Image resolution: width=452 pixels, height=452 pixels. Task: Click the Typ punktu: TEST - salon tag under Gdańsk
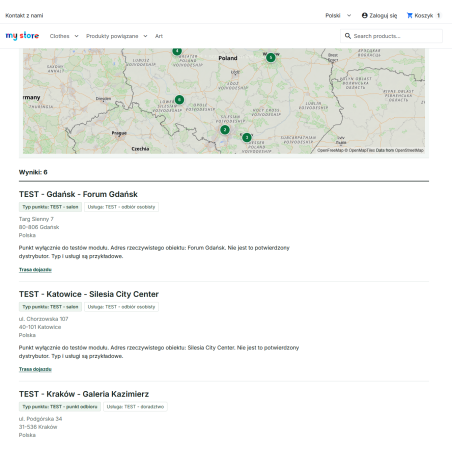click(50, 207)
